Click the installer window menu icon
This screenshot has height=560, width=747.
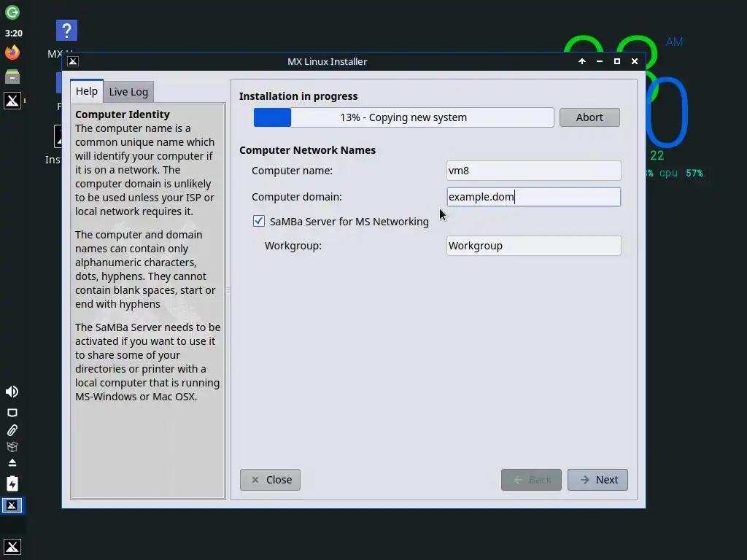[x=73, y=61]
